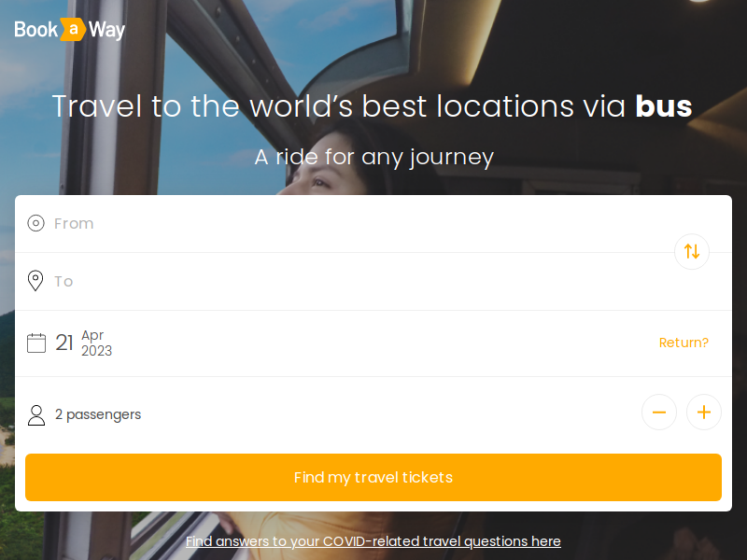Click the To location pin icon
The width and height of the screenshot is (747, 560).
click(x=35, y=281)
